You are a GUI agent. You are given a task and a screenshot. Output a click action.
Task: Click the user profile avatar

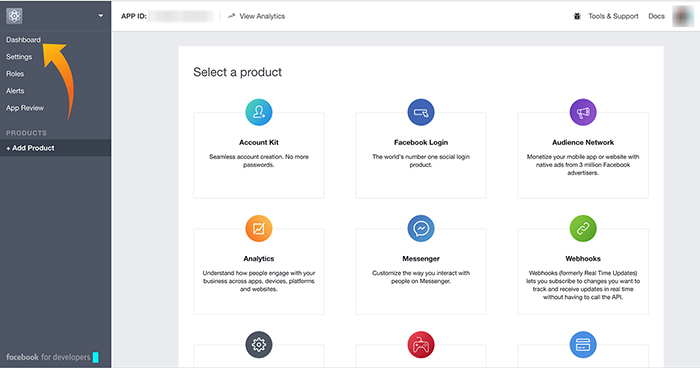(x=683, y=16)
